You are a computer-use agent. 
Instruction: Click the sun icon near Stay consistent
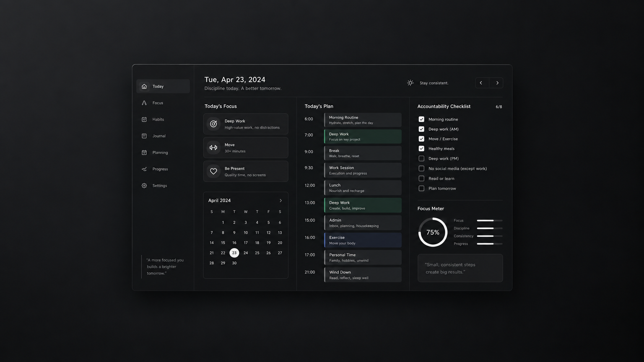point(410,83)
